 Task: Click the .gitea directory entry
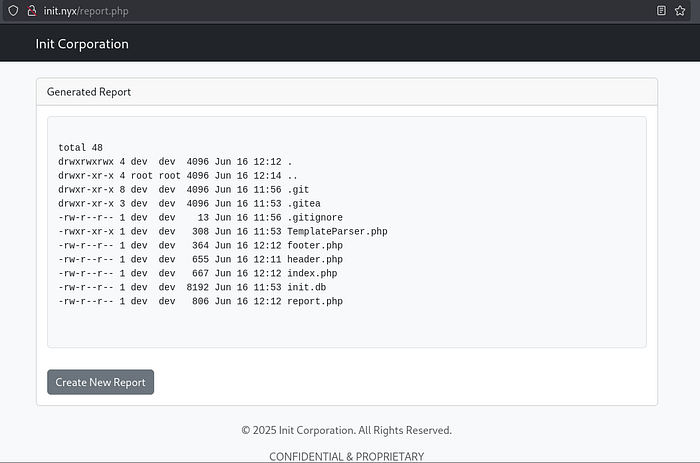pyautogui.click(x=304, y=203)
